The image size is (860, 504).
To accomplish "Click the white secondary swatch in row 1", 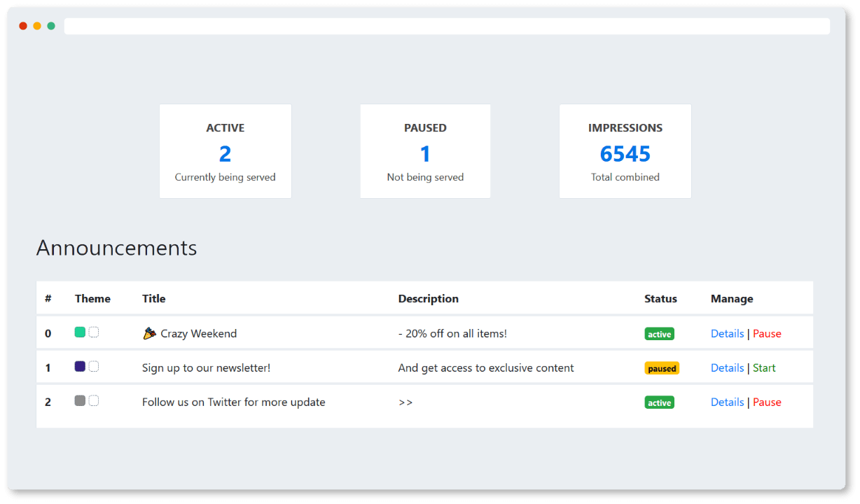I will [x=94, y=366].
